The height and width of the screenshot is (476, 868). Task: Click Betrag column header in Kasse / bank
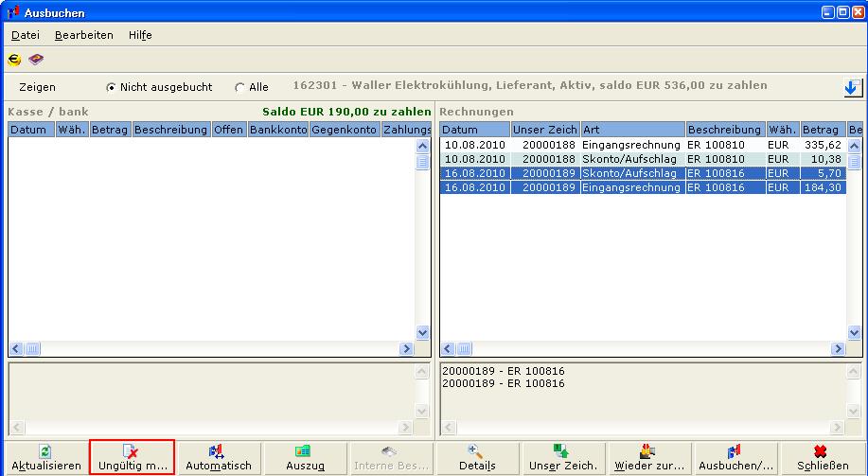click(110, 130)
